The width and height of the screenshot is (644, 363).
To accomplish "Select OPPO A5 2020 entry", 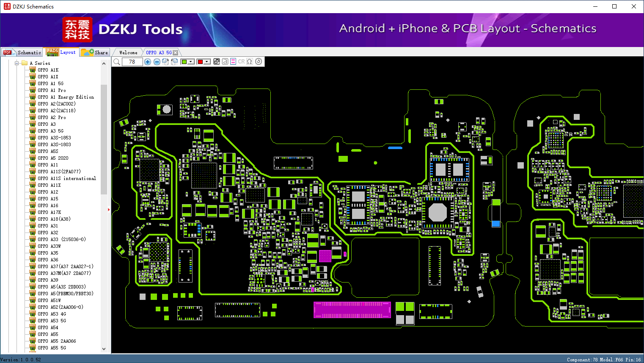I will 53,158.
